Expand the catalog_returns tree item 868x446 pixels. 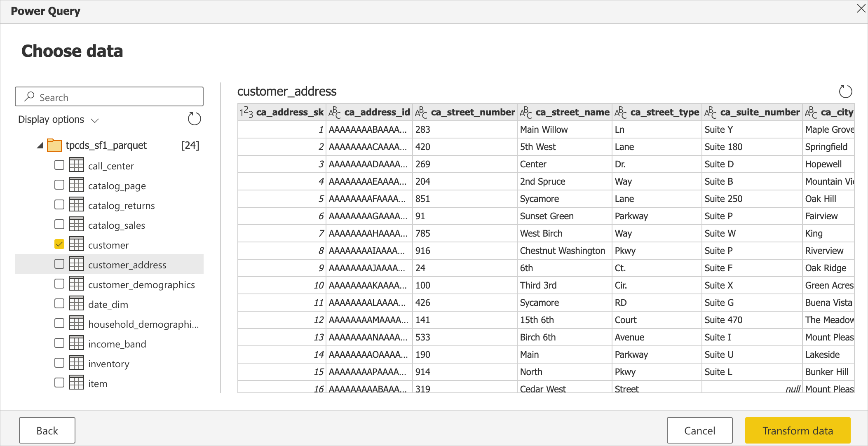(x=121, y=205)
